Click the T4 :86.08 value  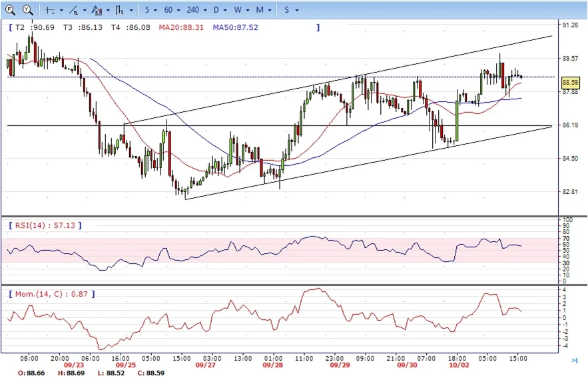tap(131, 27)
